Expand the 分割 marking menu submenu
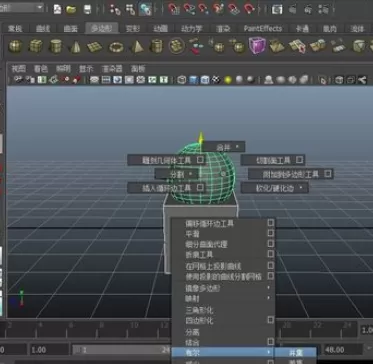Image resolution: width=373 pixels, height=364 pixels. pos(177,174)
